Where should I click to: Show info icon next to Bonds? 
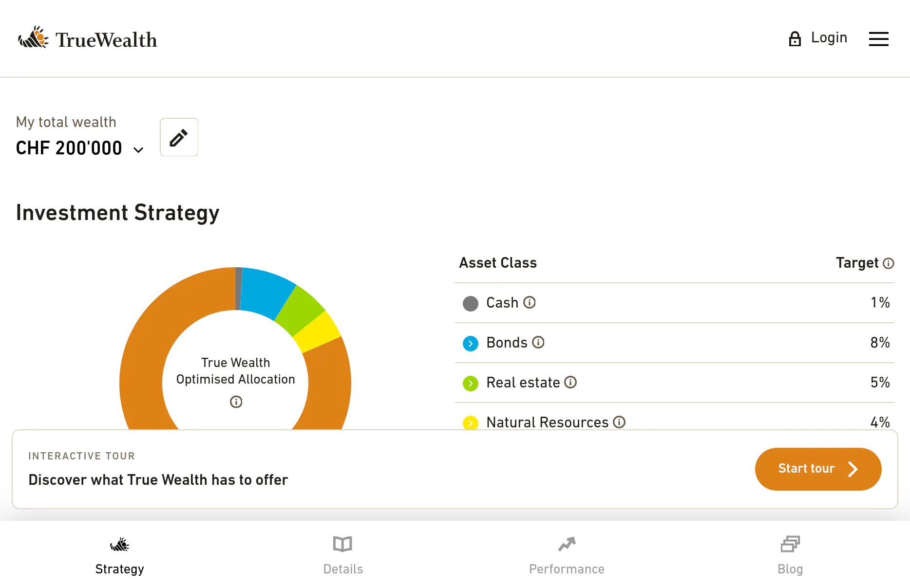pos(538,342)
